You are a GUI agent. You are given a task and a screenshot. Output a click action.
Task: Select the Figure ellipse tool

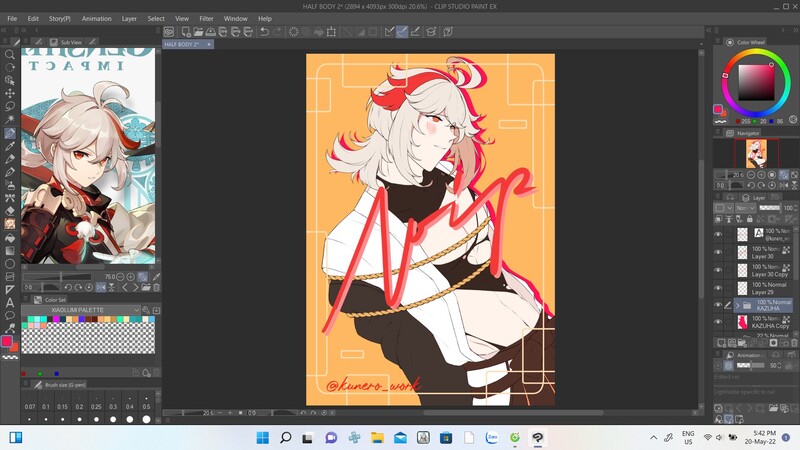pyautogui.click(x=10, y=264)
